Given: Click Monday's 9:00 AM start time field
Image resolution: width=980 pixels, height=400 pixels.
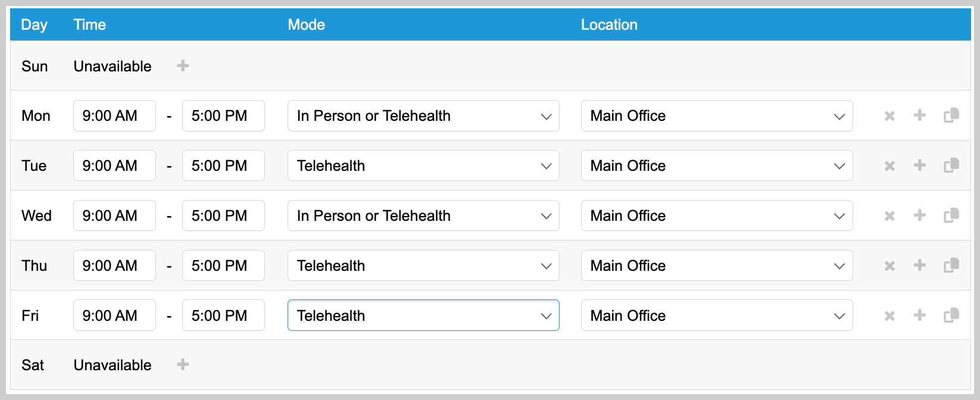Looking at the screenshot, I should pyautogui.click(x=114, y=116).
